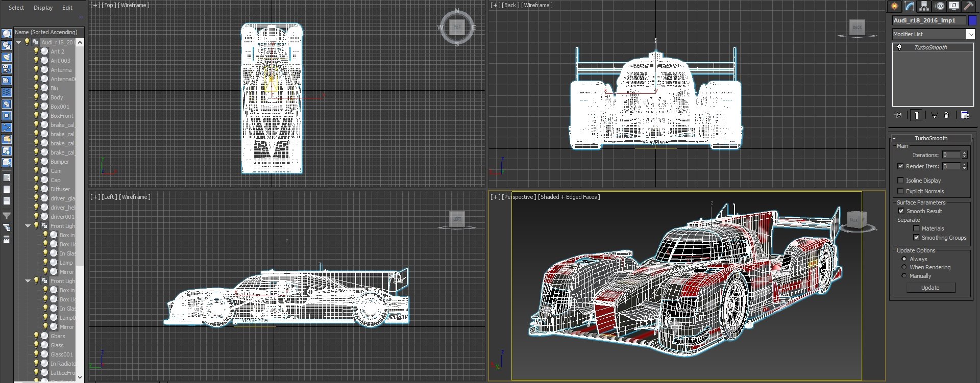Toggle display groups filter in Scene Explorer
Screen dimensions: 980x383
pos(7,104)
